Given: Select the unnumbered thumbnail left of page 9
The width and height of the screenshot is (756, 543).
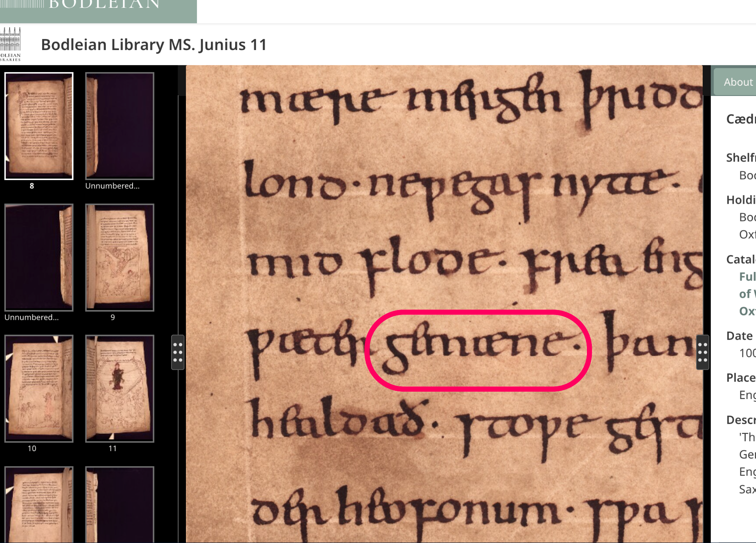Looking at the screenshot, I should pyautogui.click(x=39, y=258).
